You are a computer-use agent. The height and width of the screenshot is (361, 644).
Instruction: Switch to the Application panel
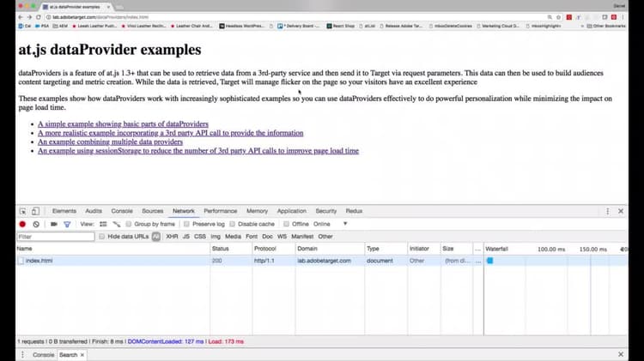click(292, 211)
